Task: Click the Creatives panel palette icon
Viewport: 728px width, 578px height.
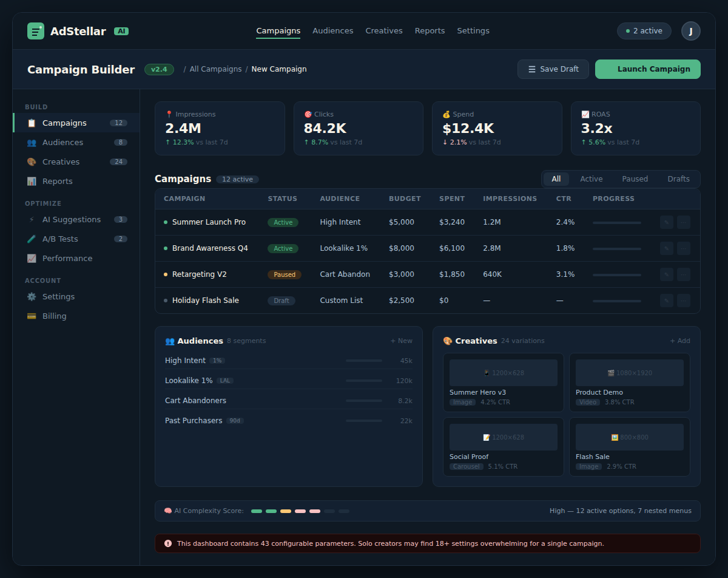Action: tap(448, 341)
